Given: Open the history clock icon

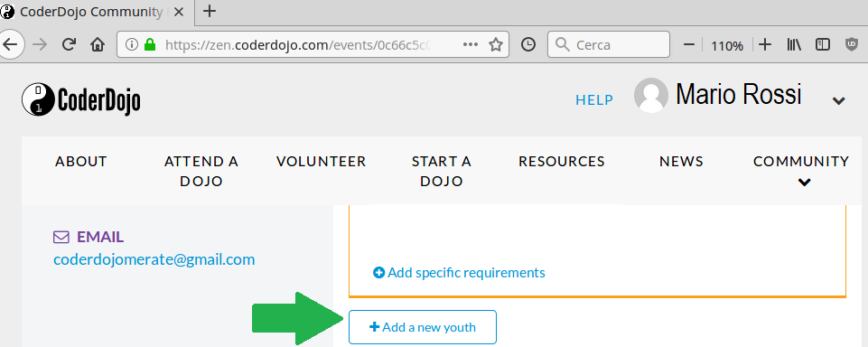Looking at the screenshot, I should [x=528, y=45].
